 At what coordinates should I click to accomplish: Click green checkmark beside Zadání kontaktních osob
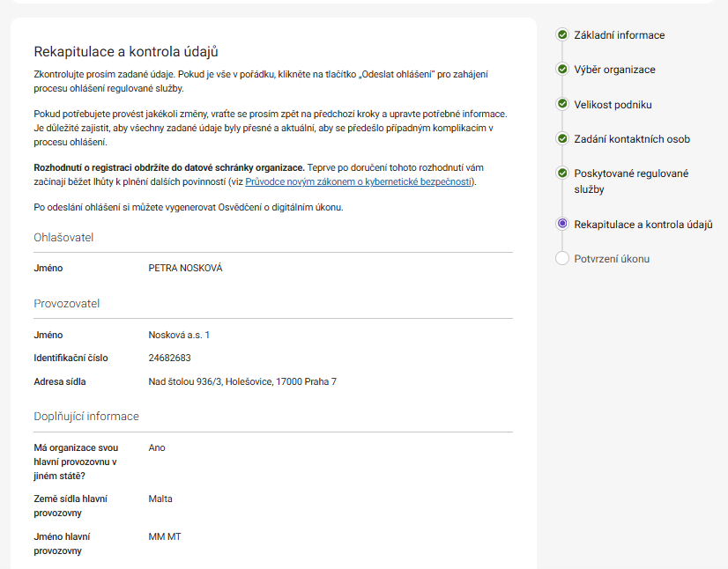(x=562, y=138)
